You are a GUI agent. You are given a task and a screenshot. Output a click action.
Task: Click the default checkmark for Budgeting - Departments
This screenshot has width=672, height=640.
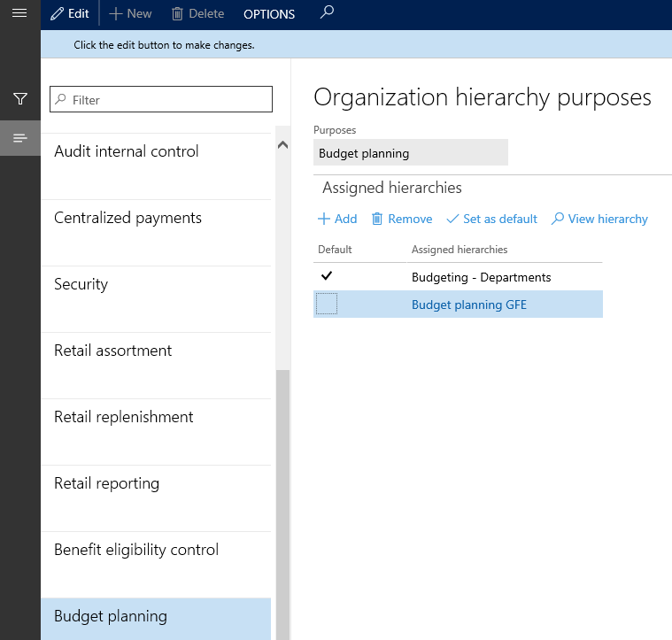327,277
